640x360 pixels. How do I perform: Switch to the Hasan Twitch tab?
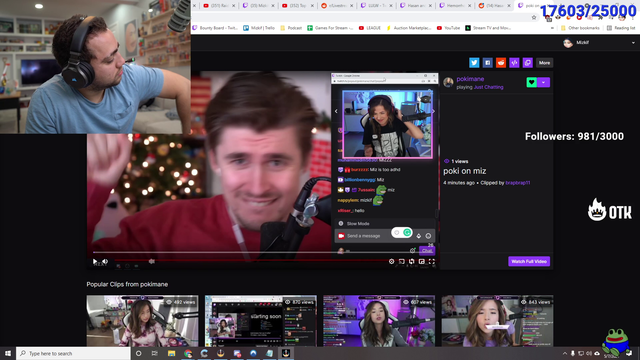(415, 6)
